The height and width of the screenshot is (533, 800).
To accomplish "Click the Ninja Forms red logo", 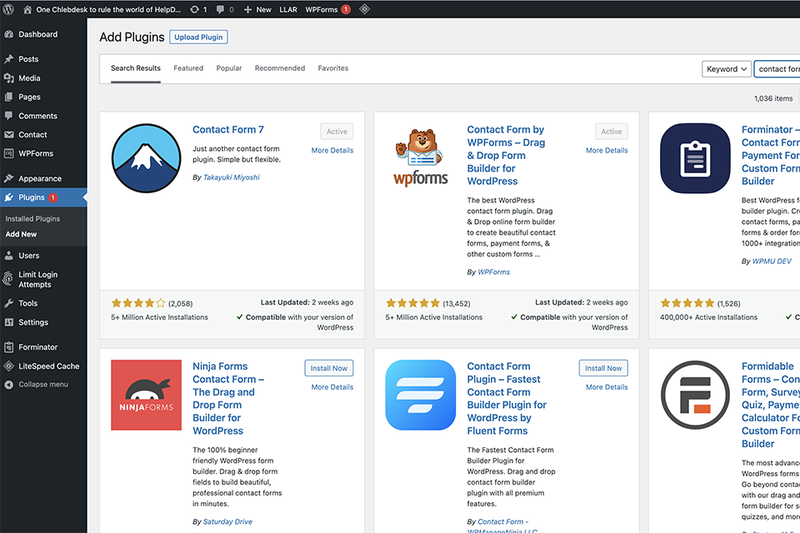I will (x=146, y=395).
